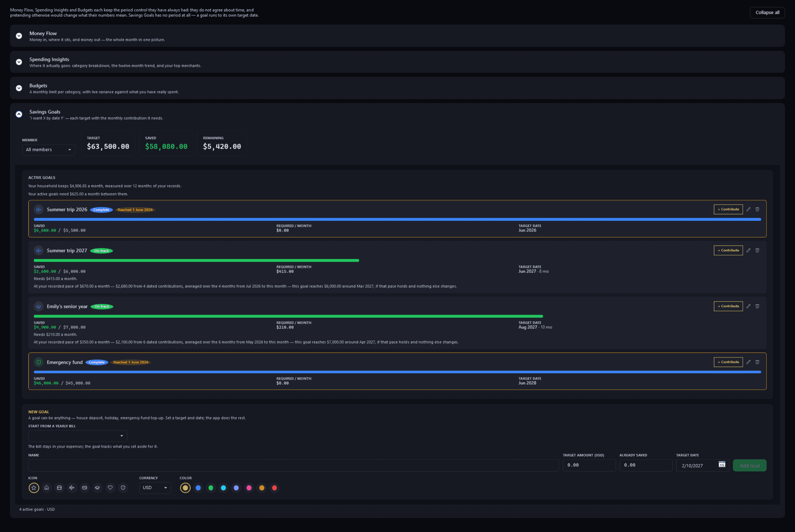Expand the Money Flow section
The image size is (795, 532).
pos(19,36)
